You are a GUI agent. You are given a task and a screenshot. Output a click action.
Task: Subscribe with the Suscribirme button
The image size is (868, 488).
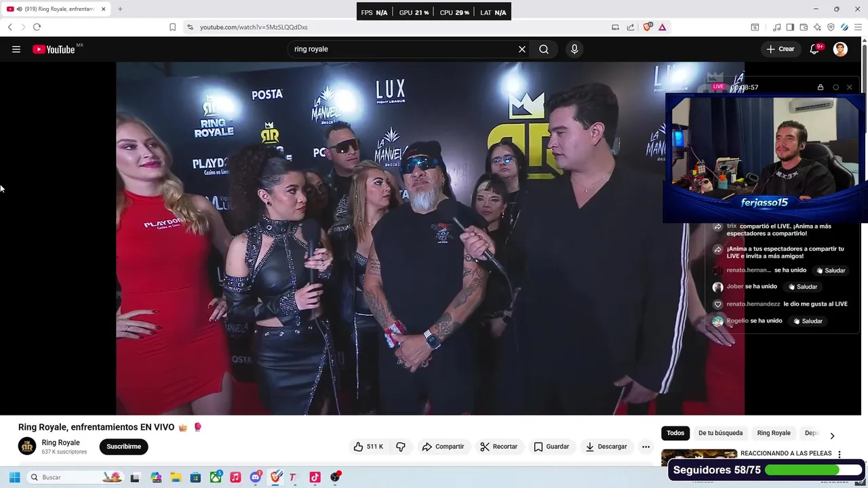tap(123, 447)
